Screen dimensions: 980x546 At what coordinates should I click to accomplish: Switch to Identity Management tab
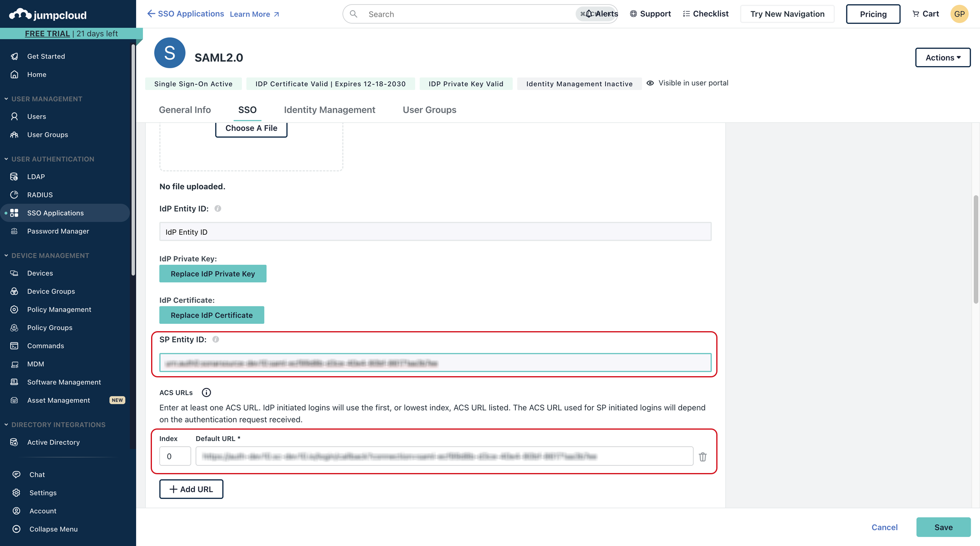click(329, 110)
